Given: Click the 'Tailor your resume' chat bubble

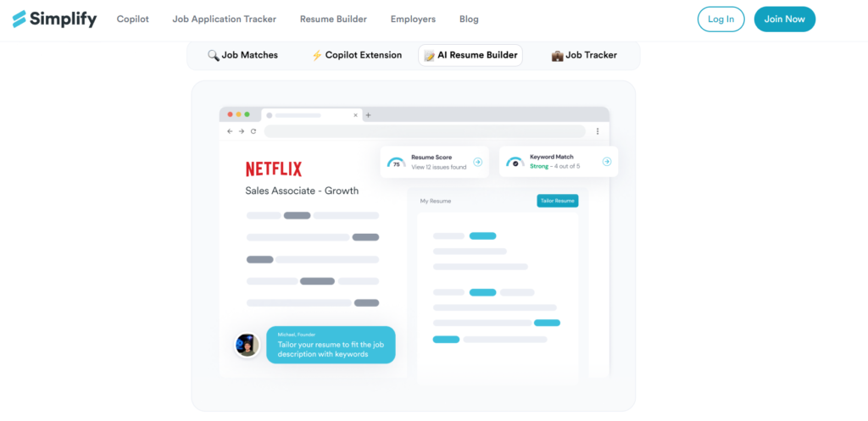Looking at the screenshot, I should pos(331,345).
